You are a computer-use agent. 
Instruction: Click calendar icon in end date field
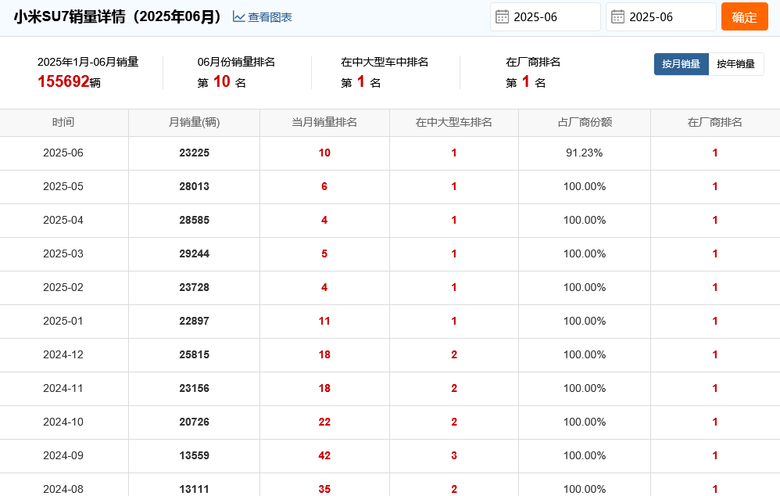(618, 17)
